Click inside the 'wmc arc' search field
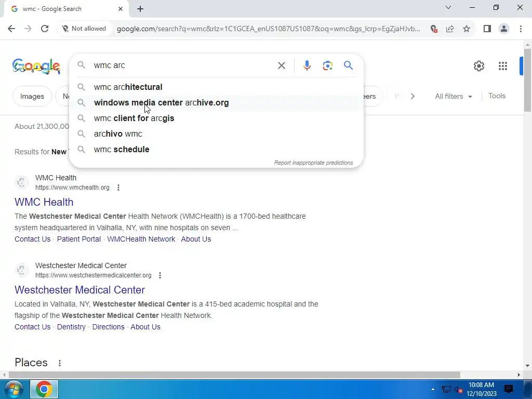 pyautogui.click(x=183, y=65)
